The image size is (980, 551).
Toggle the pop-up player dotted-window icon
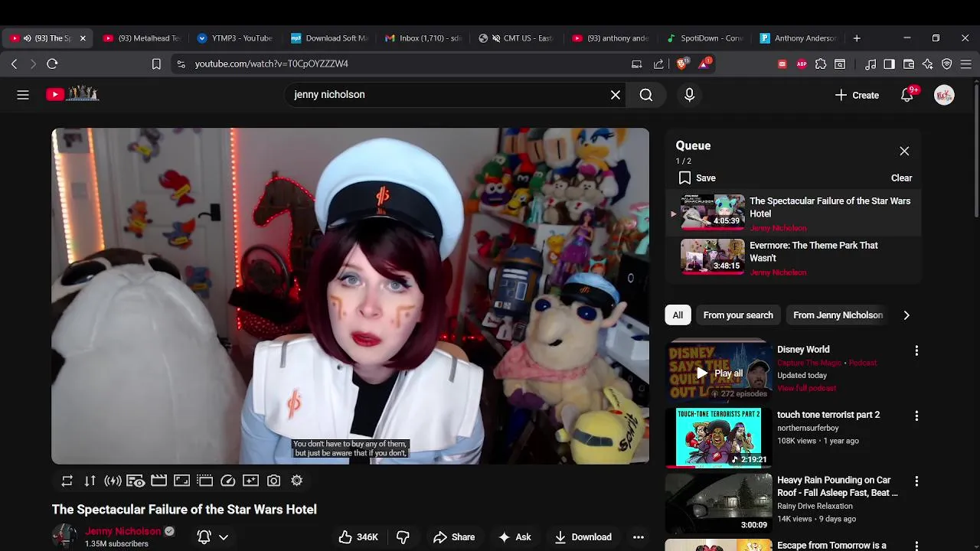(205, 481)
